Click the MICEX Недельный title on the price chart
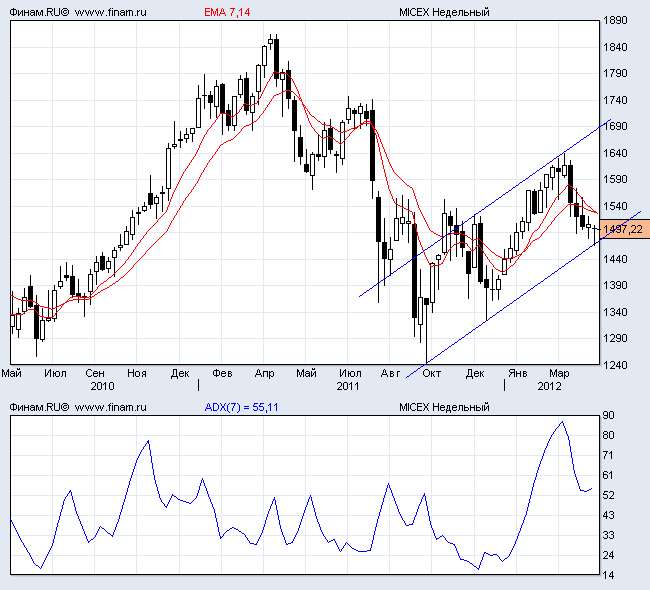 click(x=444, y=12)
